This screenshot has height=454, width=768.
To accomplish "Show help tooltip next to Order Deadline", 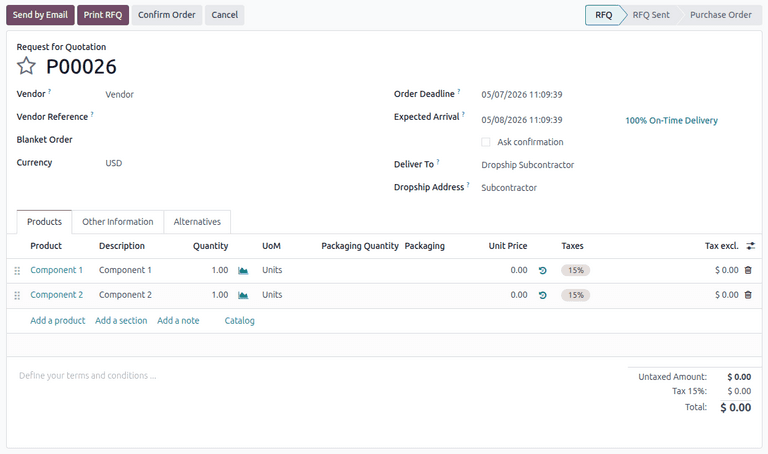I will tap(458, 91).
